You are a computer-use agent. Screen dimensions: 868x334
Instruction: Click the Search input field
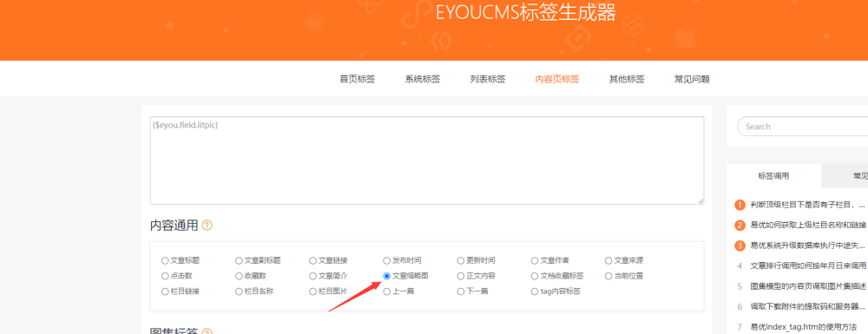pyautogui.click(x=803, y=127)
